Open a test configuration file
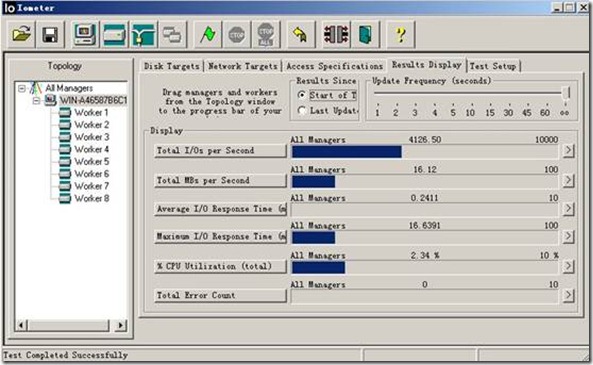Screen dimensions: 593x365 (x=22, y=35)
